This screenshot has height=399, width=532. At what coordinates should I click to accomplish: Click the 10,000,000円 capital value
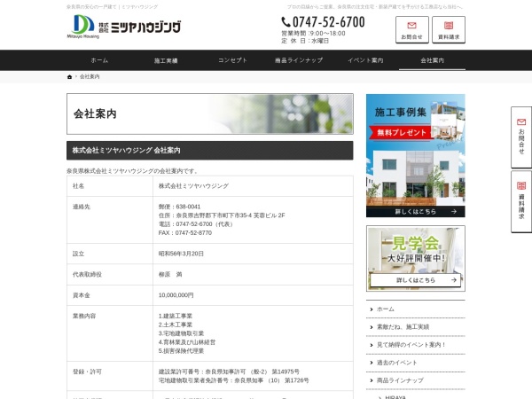[176, 295]
